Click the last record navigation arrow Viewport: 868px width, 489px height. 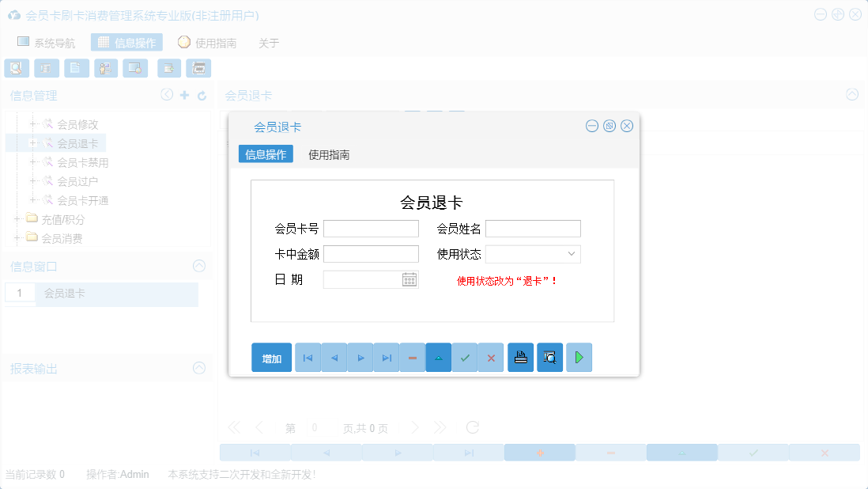click(x=386, y=357)
